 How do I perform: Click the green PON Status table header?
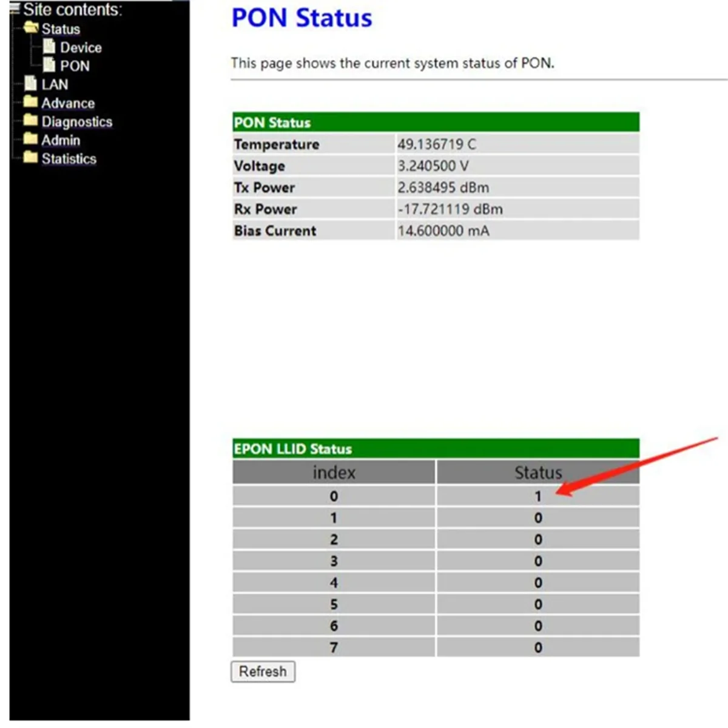(436, 122)
